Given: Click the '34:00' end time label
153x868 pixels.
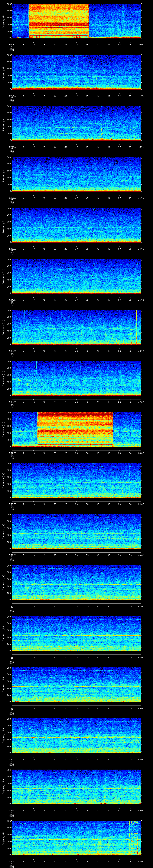Looking at the screenshot, I should 141,249.
